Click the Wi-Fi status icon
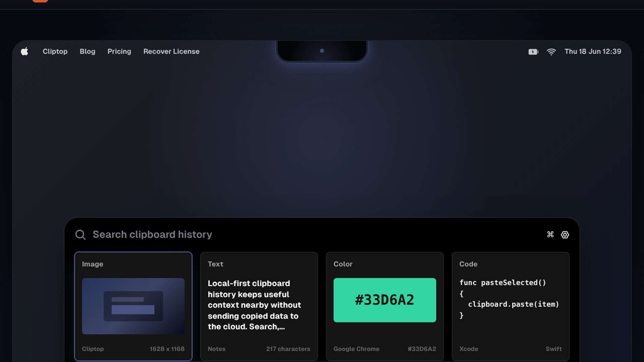This screenshot has height=362, width=644. (551, 52)
